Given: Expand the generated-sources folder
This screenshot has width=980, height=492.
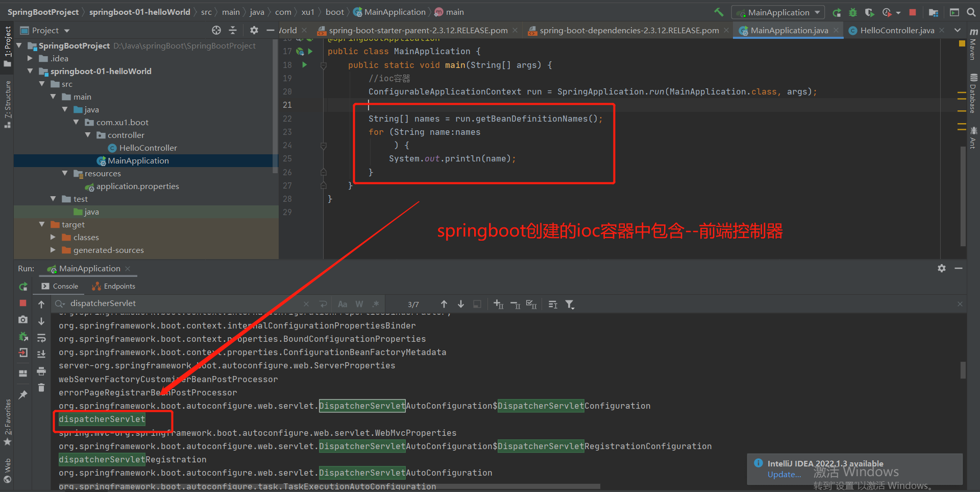Looking at the screenshot, I should (53, 250).
